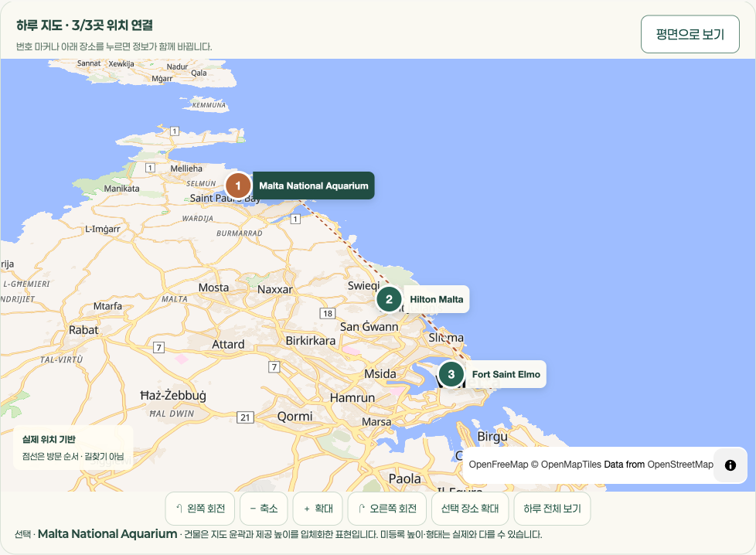The height and width of the screenshot is (555, 756).
Task: Click the Rabat town label on map
Action: (83, 330)
